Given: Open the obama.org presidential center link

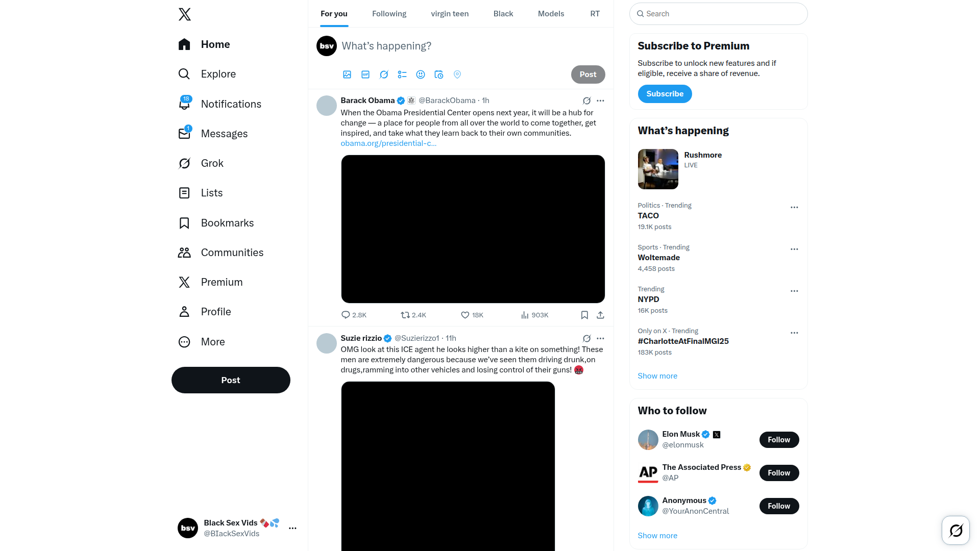Looking at the screenshot, I should tap(388, 143).
